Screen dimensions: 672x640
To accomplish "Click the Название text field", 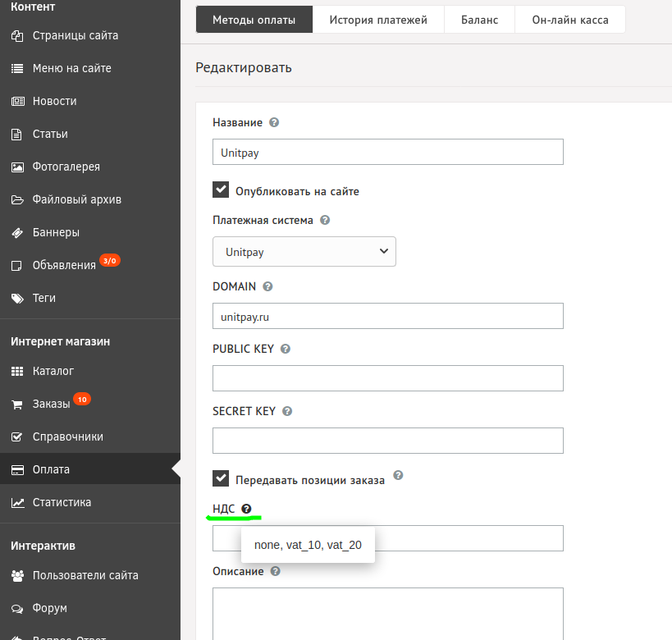I will click(x=387, y=152).
